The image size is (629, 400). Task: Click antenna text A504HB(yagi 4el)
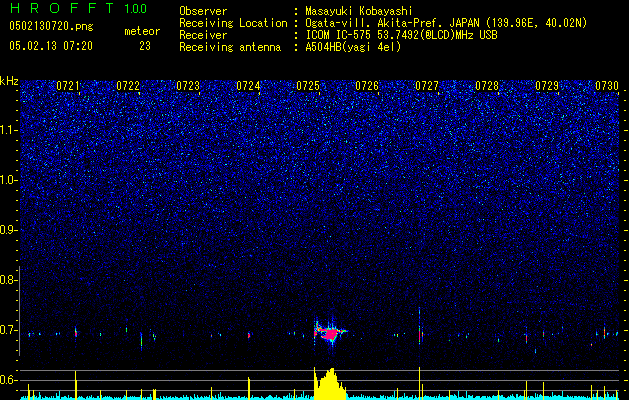[x=353, y=47]
